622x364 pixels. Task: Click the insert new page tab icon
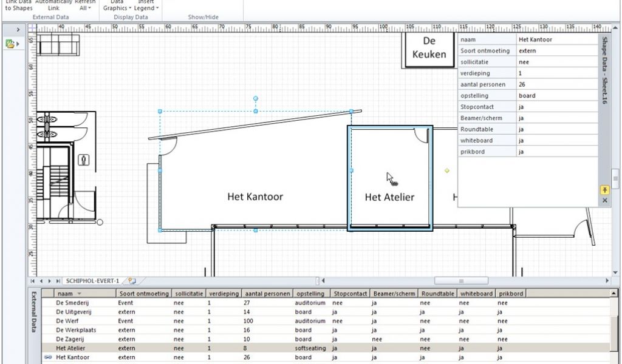(131, 281)
